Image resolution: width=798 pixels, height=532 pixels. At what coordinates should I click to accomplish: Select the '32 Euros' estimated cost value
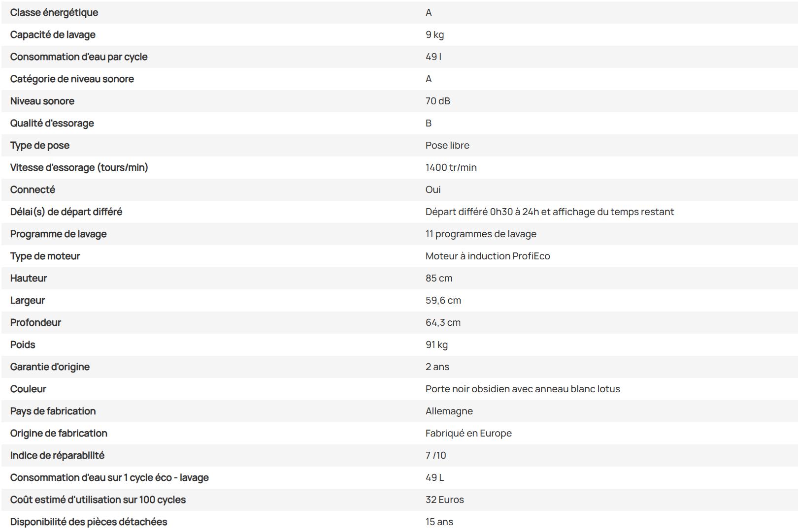coord(445,500)
